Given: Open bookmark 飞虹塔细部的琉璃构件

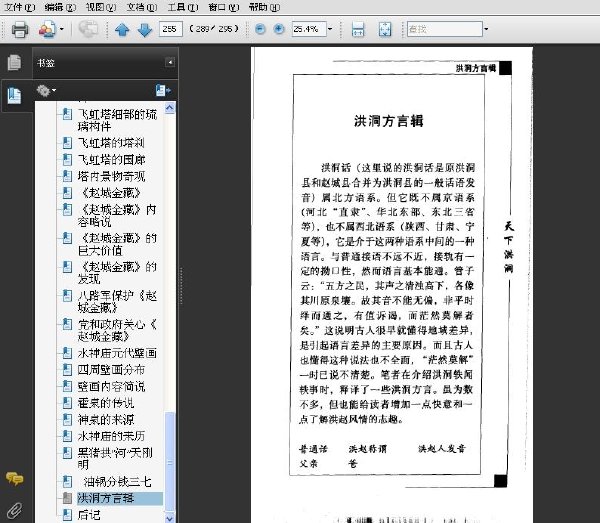Looking at the screenshot, I should [117, 120].
